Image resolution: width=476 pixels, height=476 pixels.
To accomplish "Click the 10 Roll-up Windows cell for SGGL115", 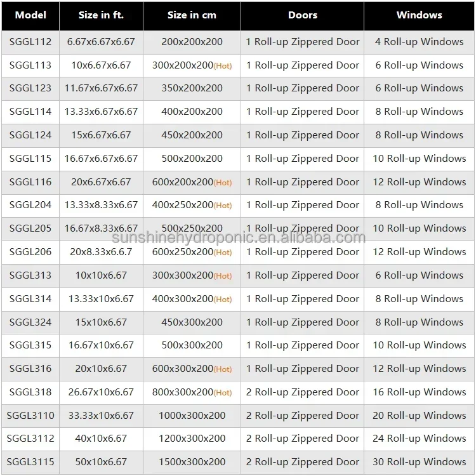I will tap(419, 159).
